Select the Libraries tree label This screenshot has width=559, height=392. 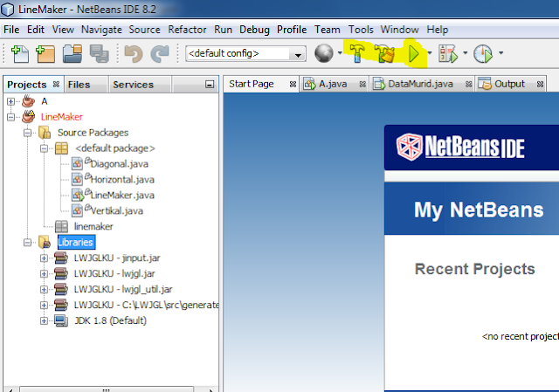pyautogui.click(x=76, y=243)
